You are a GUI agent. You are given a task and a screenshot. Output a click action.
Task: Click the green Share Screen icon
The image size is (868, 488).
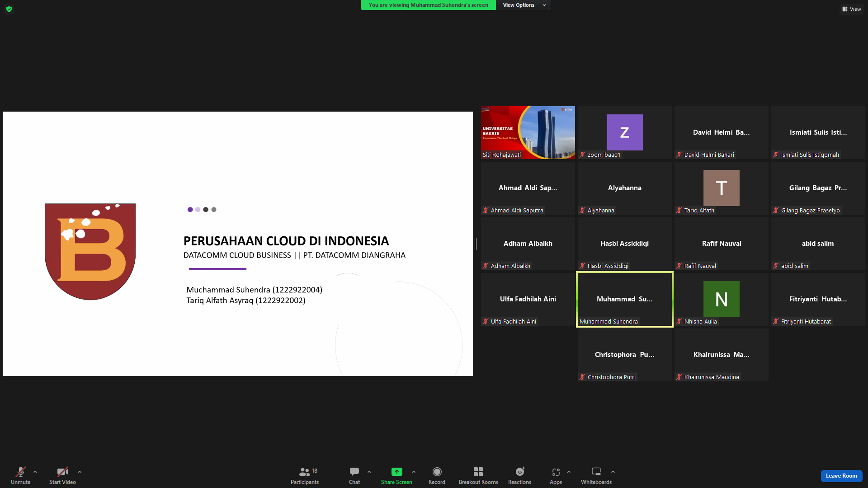pyautogui.click(x=396, y=472)
